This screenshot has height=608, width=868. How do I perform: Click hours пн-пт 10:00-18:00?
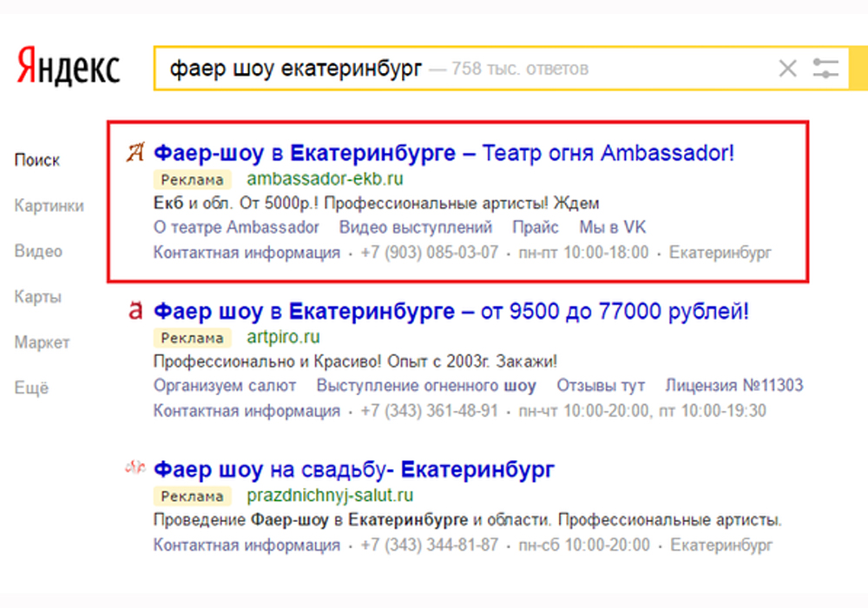[583, 253]
